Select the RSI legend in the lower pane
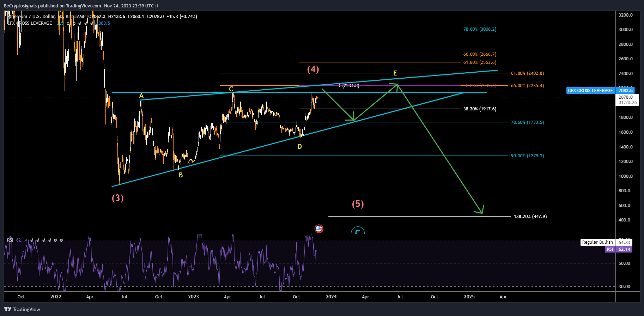644x316 pixels. (10, 240)
